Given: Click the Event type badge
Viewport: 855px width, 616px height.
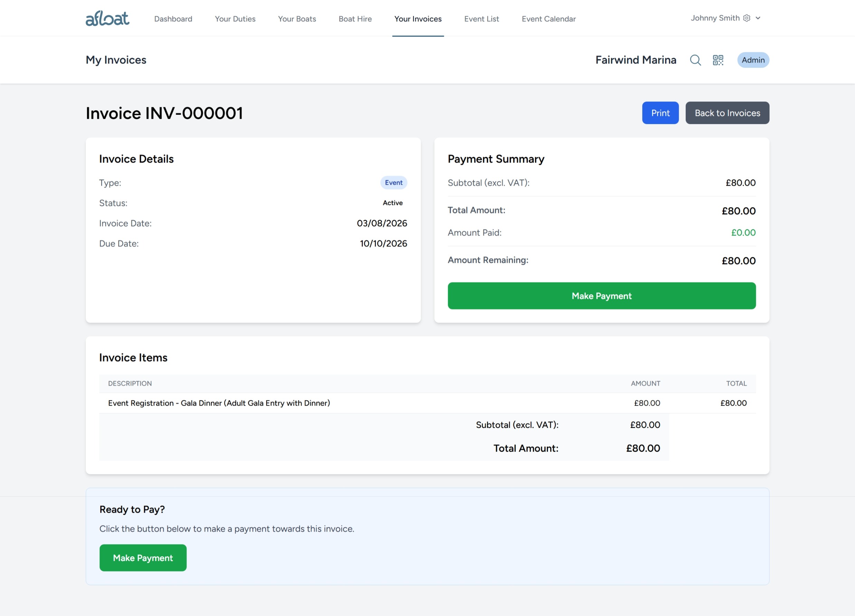Looking at the screenshot, I should coord(393,182).
